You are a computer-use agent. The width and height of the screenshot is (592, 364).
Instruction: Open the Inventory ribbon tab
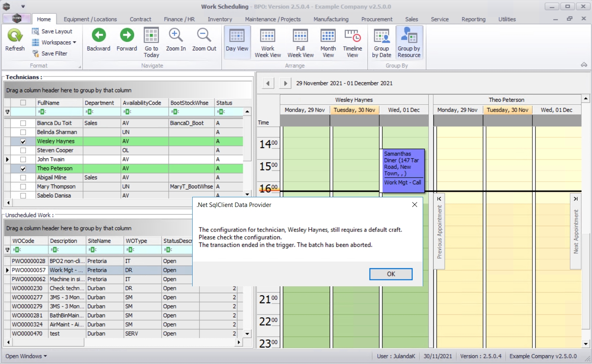pos(220,19)
